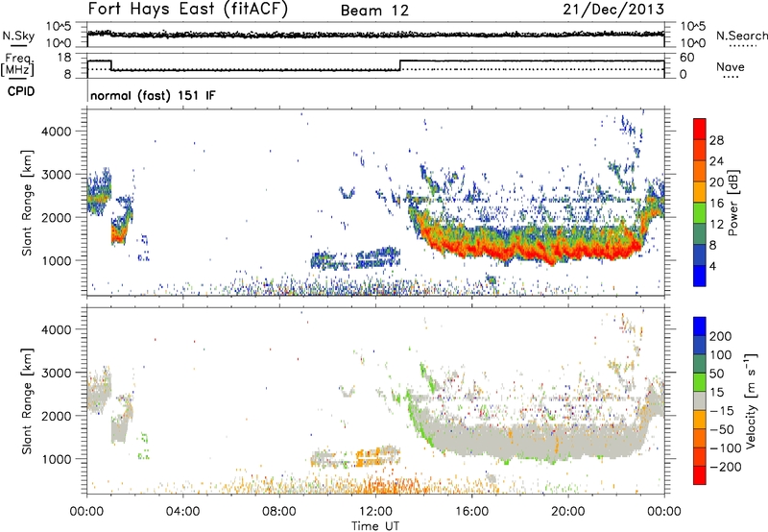Select the '4000' tick on the power panel
This screenshot has height=532, width=768.
56,132
